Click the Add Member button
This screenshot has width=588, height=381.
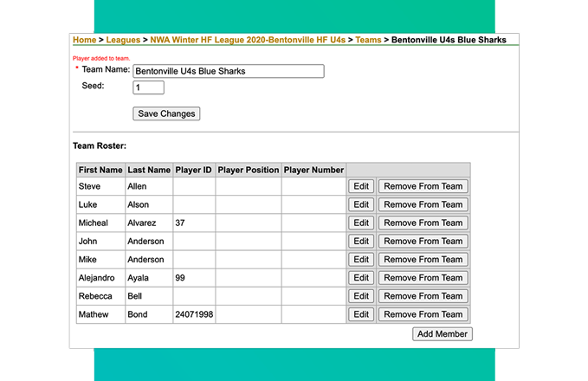point(442,334)
